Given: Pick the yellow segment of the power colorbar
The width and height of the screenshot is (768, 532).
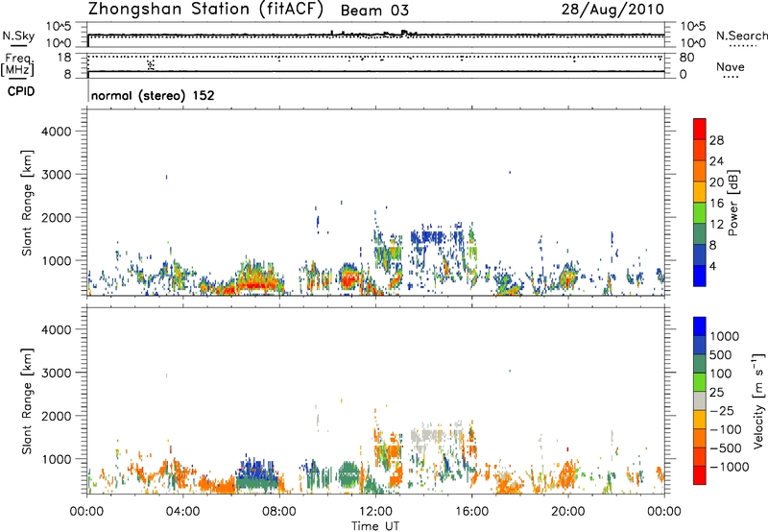Looking at the screenshot, I should [x=700, y=191].
